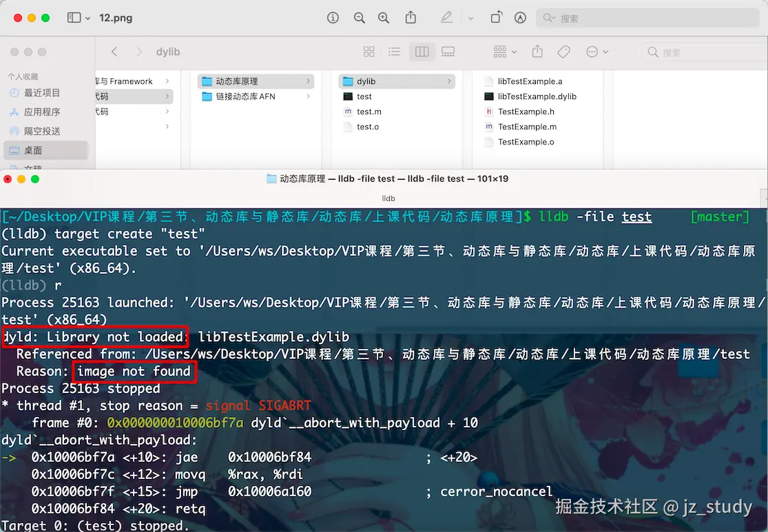The width and height of the screenshot is (768, 532).
Task: Open the Preview sidebar view menu
Action: point(79,18)
